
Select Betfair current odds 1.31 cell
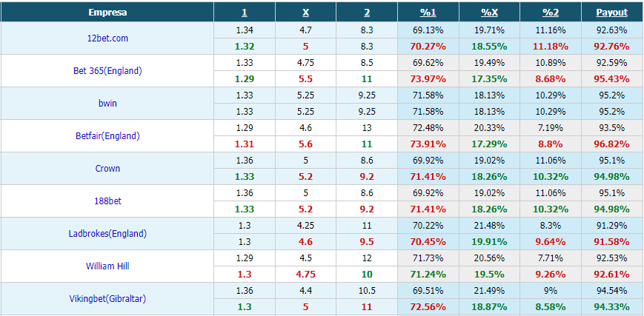[x=245, y=144]
